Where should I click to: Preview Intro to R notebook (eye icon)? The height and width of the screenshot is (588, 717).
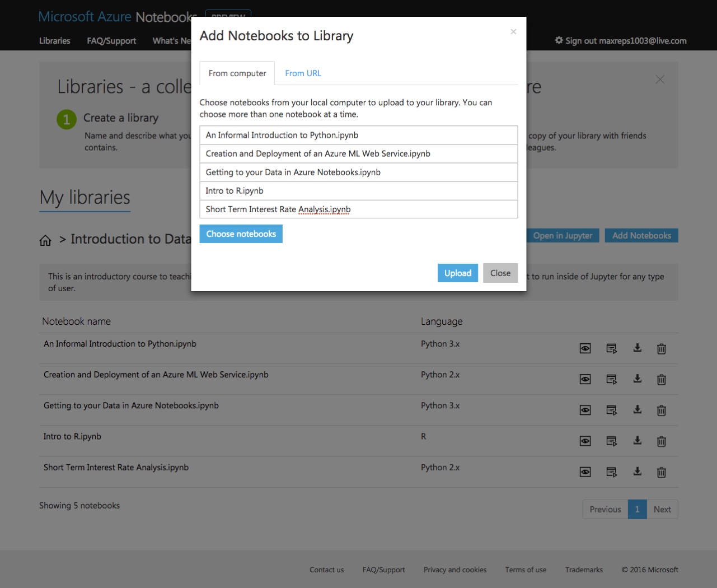[x=585, y=441]
